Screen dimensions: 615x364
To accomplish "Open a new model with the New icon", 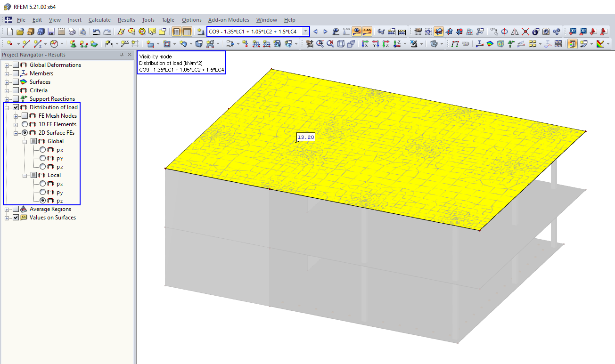I will [10, 31].
